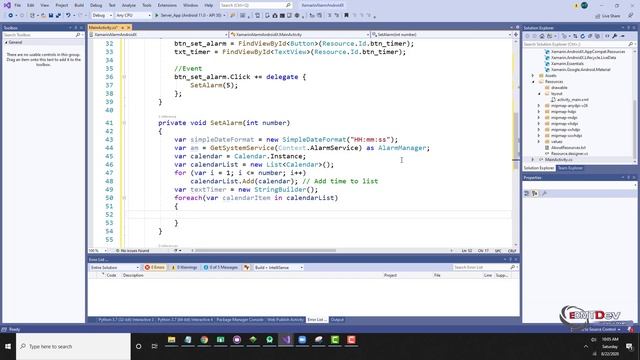
Task: Click the editor horizontal scrollbar
Action: coord(265,251)
